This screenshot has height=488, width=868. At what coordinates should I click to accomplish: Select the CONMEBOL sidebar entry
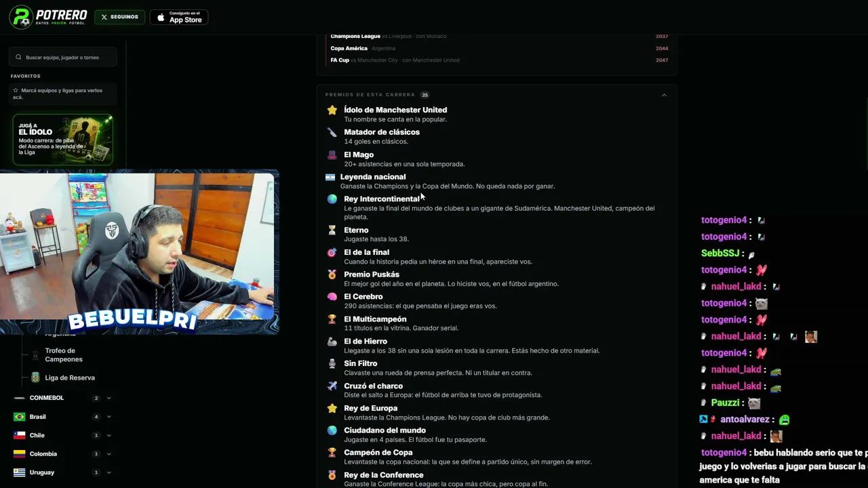point(47,398)
